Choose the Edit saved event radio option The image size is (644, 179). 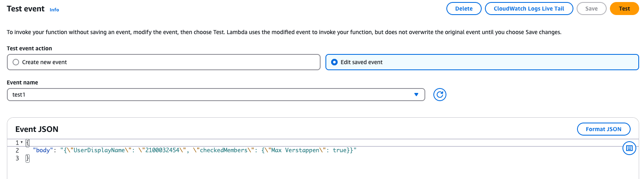(334, 62)
